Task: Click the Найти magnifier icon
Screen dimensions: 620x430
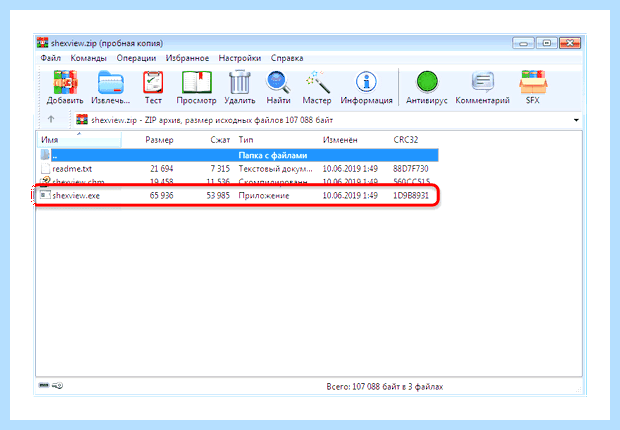Action: click(x=278, y=82)
